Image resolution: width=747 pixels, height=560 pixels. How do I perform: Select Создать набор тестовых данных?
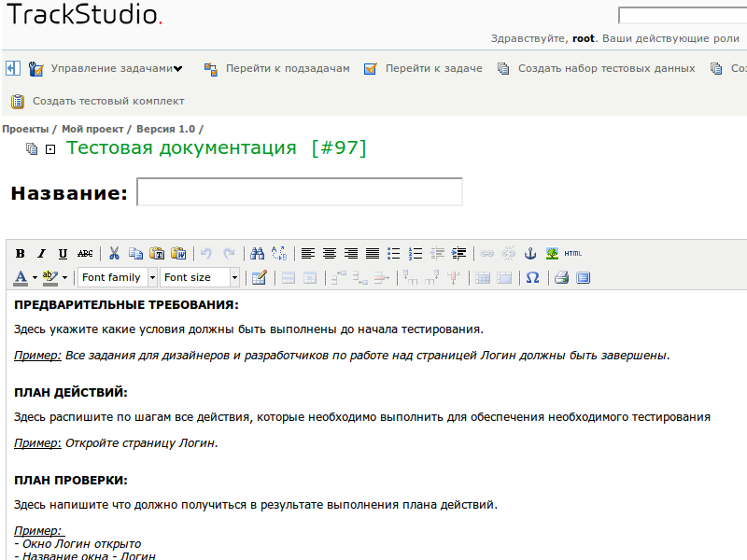point(606,69)
